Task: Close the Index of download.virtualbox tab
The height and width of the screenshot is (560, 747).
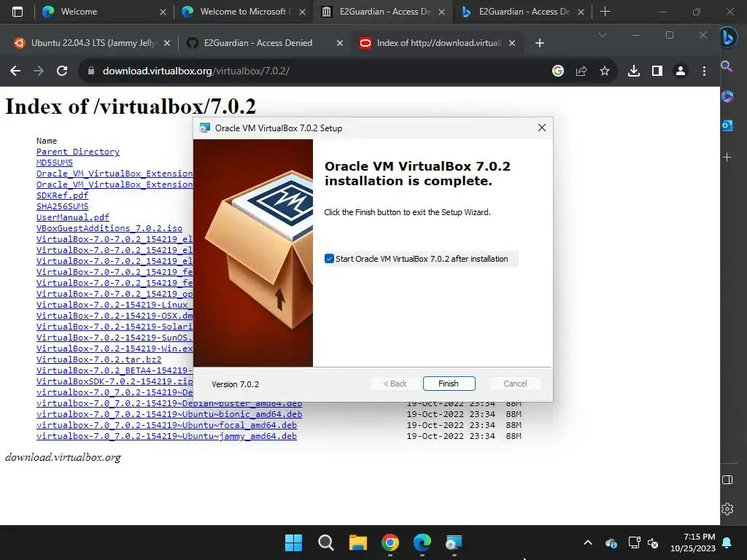Action: [x=512, y=43]
